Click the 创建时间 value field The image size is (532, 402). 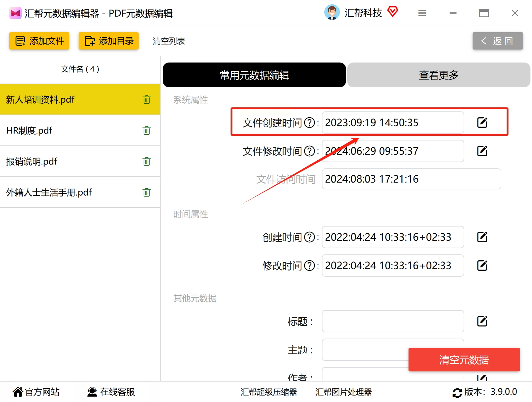coord(393,237)
